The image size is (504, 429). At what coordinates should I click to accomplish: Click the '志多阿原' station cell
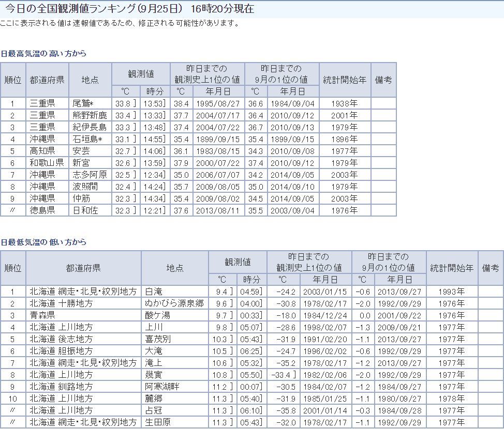(90, 175)
